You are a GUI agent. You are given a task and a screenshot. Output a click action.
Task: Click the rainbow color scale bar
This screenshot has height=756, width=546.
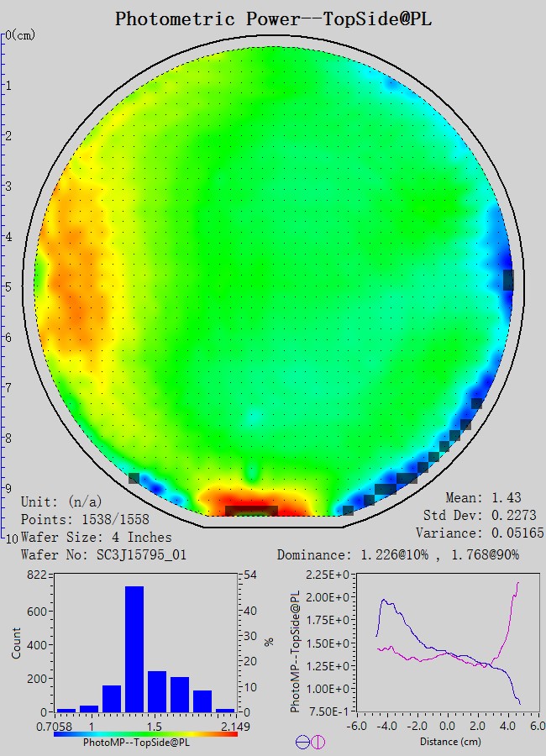pos(145,734)
